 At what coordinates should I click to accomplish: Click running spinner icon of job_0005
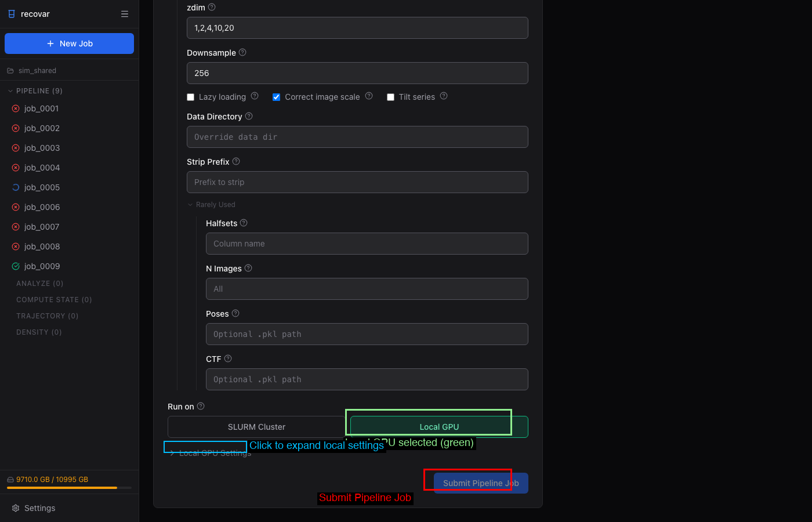pos(16,187)
